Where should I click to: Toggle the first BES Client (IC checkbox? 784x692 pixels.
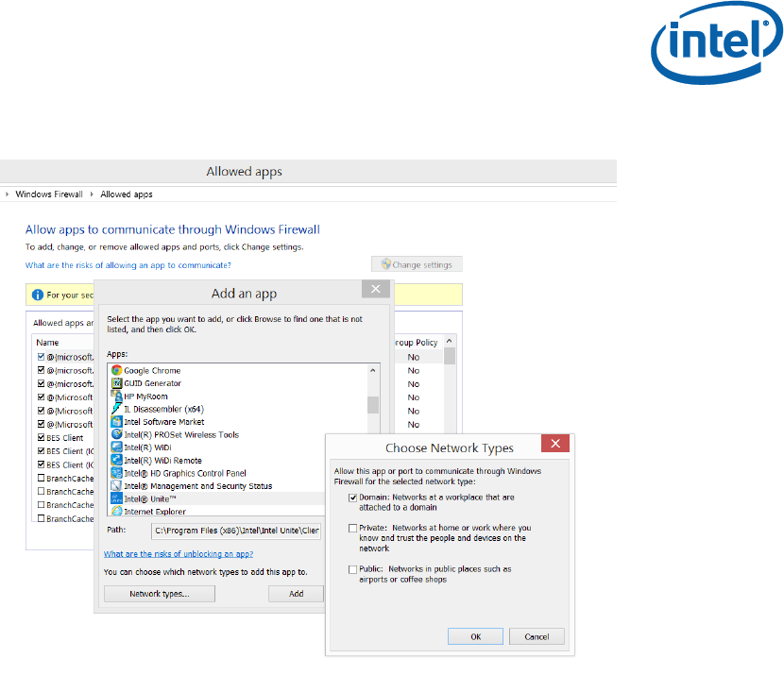41,450
